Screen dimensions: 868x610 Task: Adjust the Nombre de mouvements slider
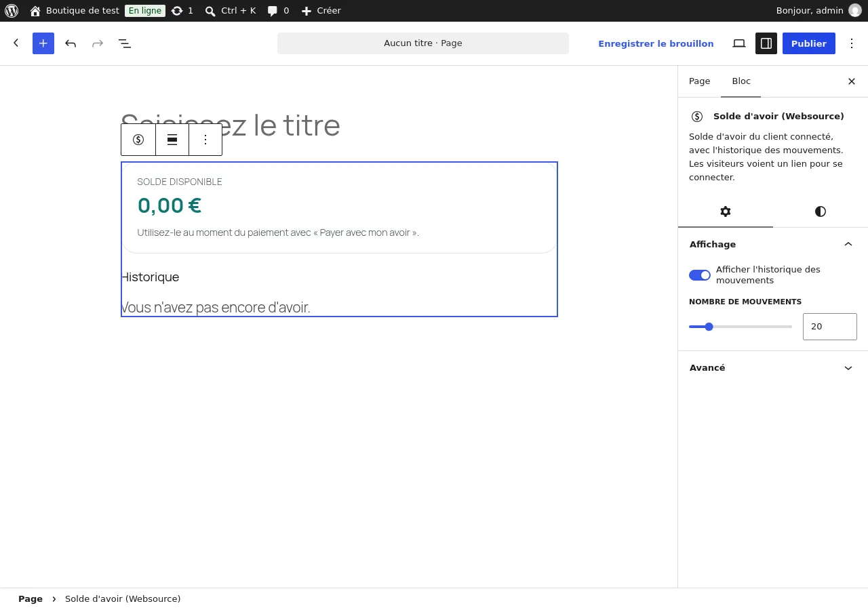pos(741,327)
